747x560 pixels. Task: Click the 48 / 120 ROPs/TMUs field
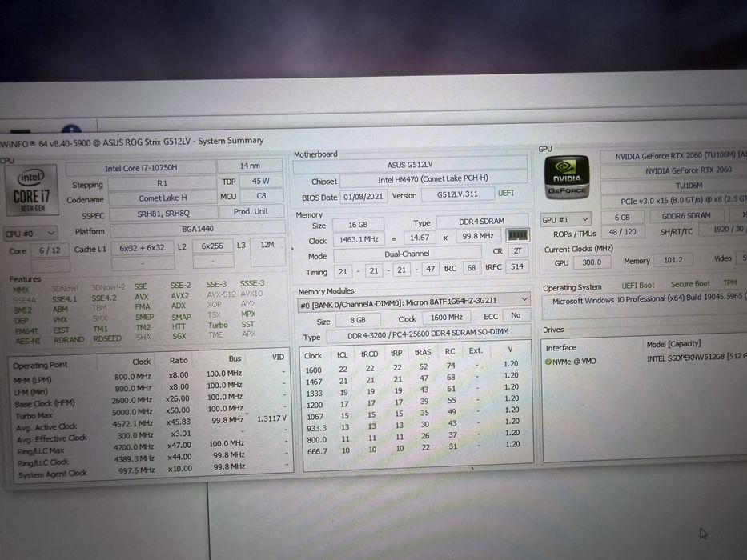point(622,232)
